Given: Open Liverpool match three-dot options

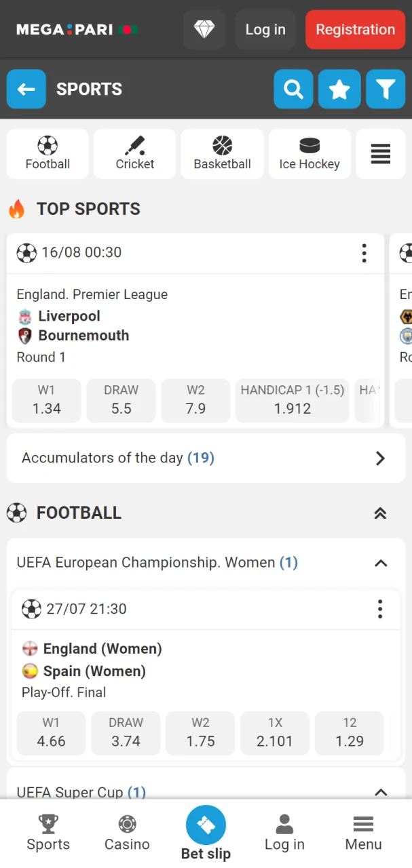Looking at the screenshot, I should pos(364,253).
